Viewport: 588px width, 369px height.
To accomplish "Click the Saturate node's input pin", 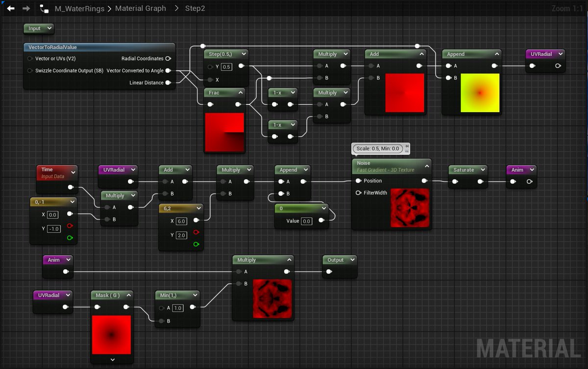I will point(455,182).
